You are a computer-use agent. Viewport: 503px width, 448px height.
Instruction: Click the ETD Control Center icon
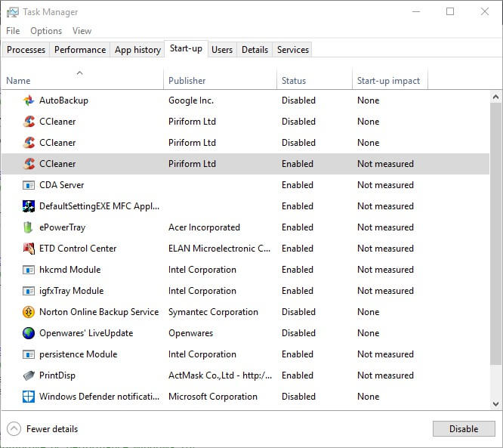pyautogui.click(x=29, y=249)
